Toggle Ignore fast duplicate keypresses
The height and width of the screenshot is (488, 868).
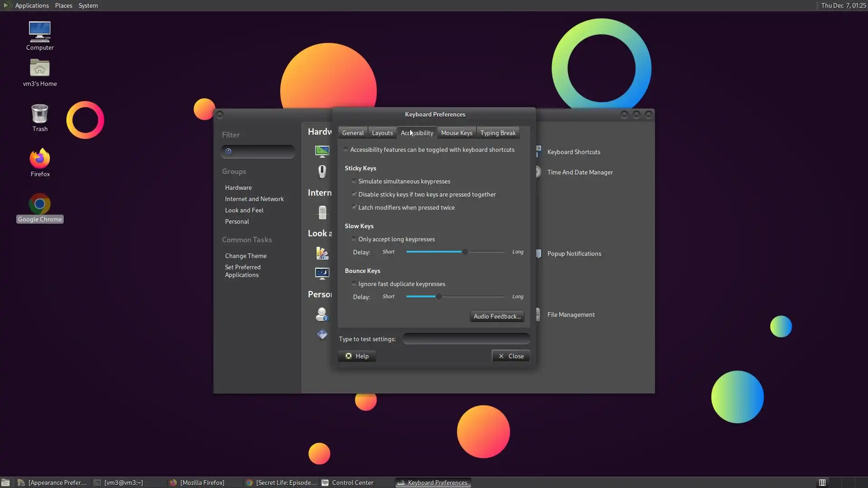point(354,284)
